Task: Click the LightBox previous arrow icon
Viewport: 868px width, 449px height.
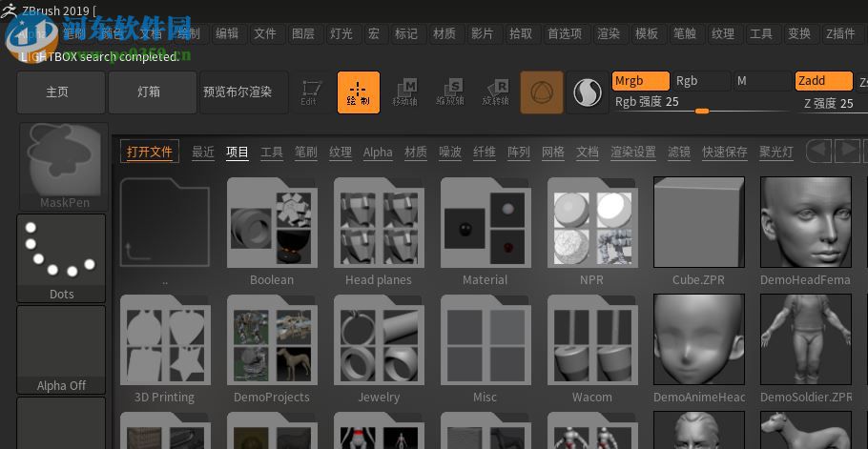Action: coord(819,151)
